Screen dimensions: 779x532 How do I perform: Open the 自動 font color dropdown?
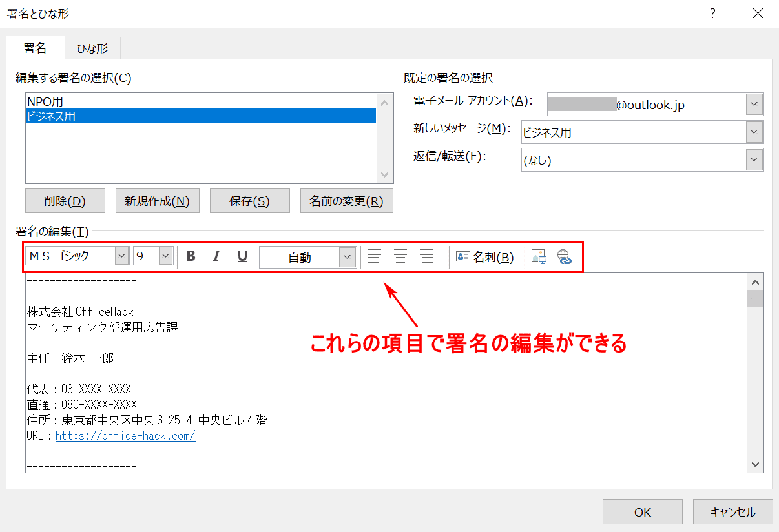coord(348,257)
